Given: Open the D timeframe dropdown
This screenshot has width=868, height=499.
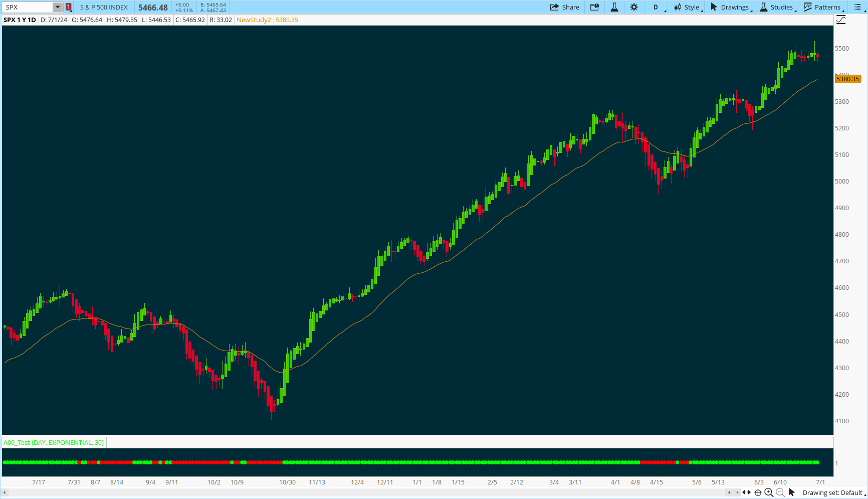Looking at the screenshot, I should point(656,7).
